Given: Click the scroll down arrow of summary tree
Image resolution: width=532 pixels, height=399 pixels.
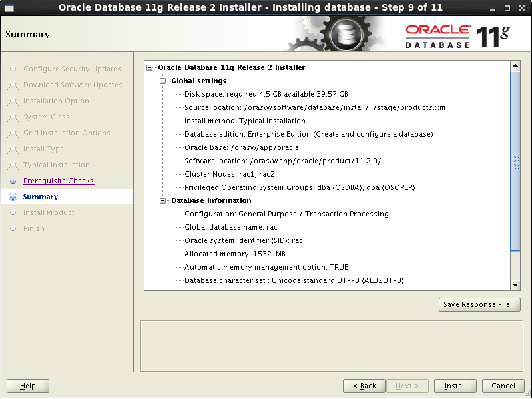Looking at the screenshot, I should click(515, 285).
